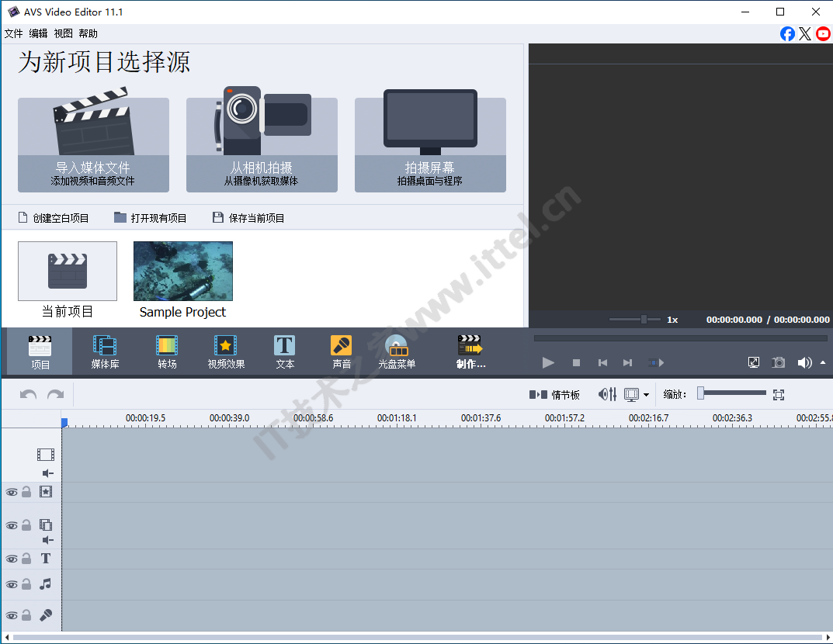Screen dimensions: 833x644
Task: Click 打开现有项目 open existing project
Action: click(x=151, y=218)
